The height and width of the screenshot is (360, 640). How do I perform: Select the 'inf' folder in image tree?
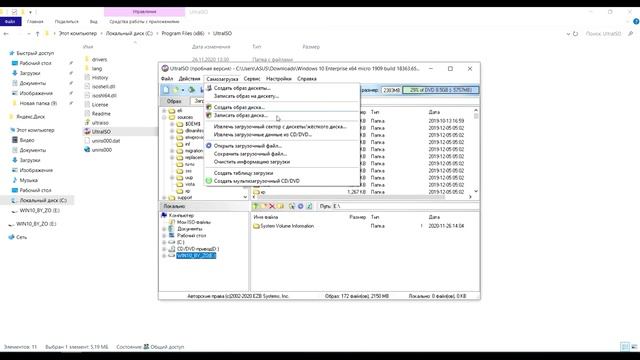point(188,144)
